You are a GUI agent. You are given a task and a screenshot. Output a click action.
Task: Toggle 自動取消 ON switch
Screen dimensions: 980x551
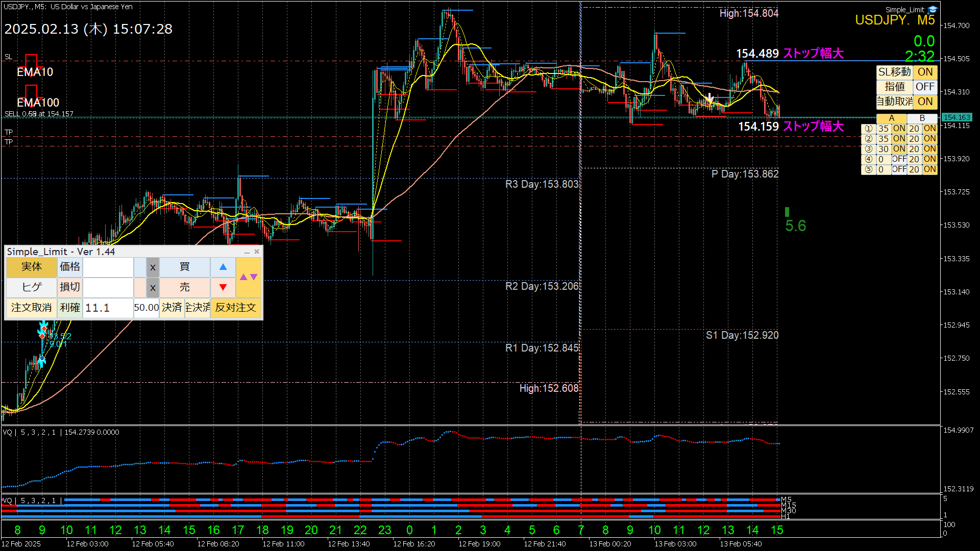[925, 102]
